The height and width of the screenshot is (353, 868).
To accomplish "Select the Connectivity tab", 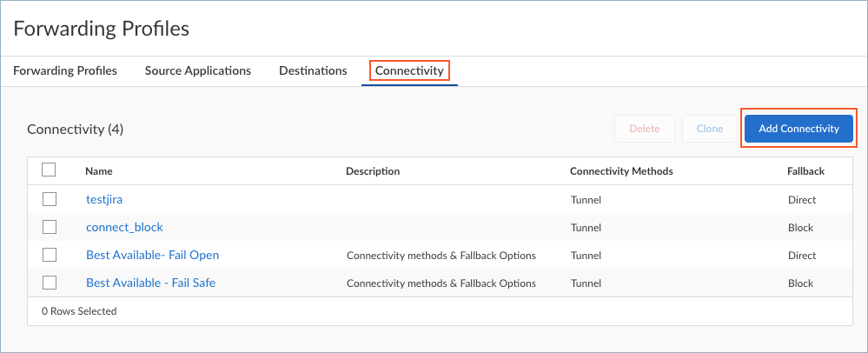I will (x=409, y=70).
